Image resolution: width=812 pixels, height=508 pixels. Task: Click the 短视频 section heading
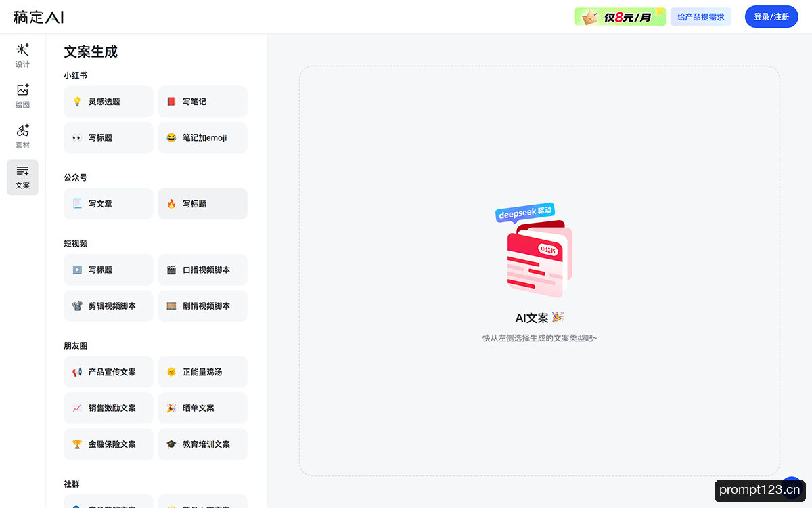tap(76, 243)
